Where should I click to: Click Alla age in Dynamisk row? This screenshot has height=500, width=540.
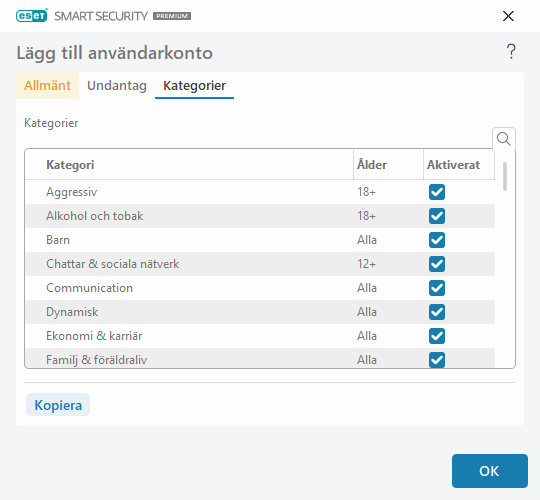(367, 312)
